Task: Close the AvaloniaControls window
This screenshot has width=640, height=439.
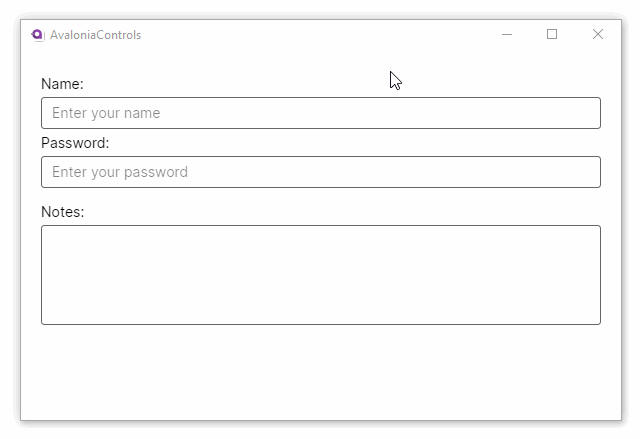Action: (x=598, y=34)
